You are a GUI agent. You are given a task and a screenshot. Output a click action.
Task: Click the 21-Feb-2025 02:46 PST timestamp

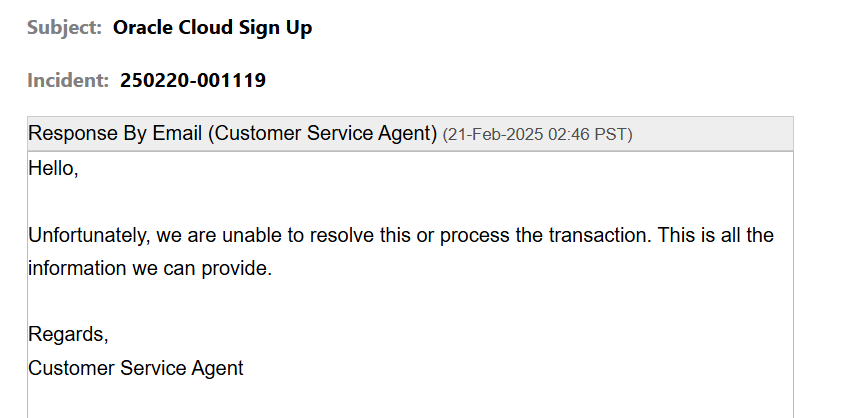pyautogui.click(x=538, y=135)
